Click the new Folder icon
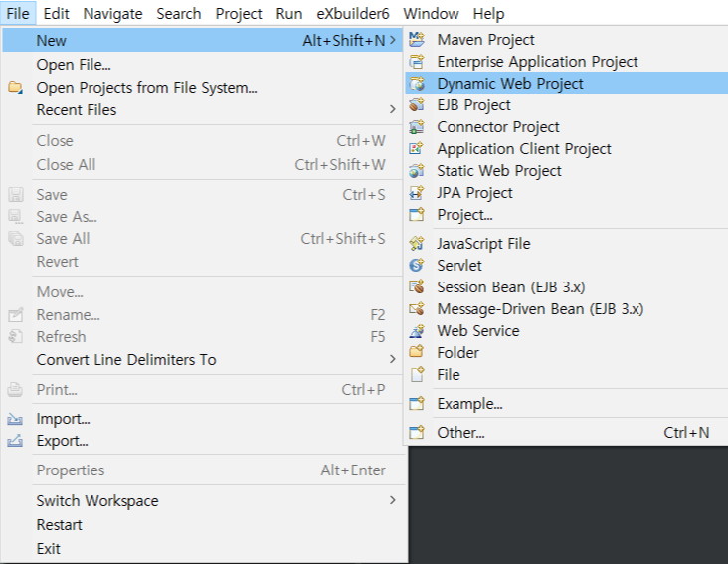This screenshot has width=728, height=564. pos(417,352)
